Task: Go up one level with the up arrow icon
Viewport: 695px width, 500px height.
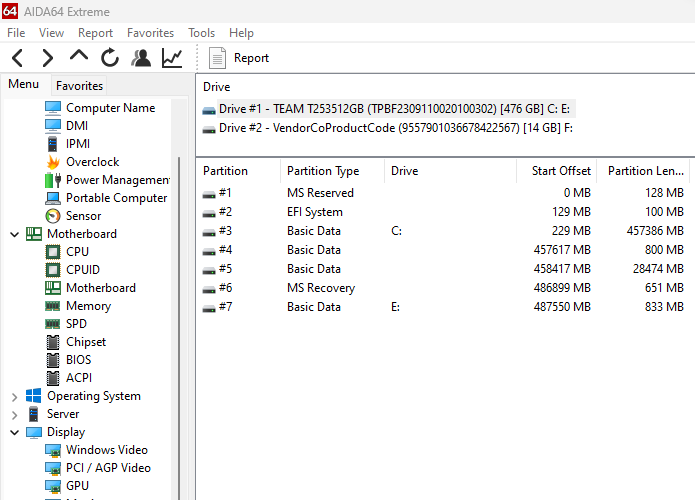Action: click(79, 56)
